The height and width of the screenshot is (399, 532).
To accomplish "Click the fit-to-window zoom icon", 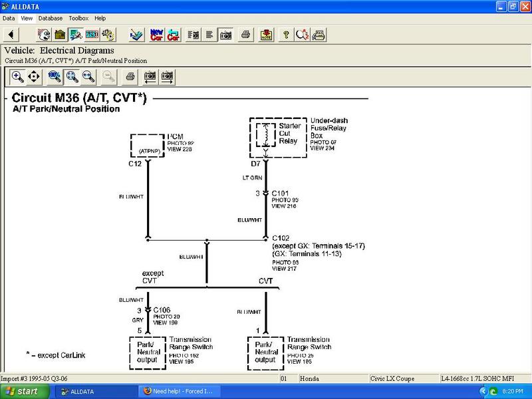I will [71, 76].
